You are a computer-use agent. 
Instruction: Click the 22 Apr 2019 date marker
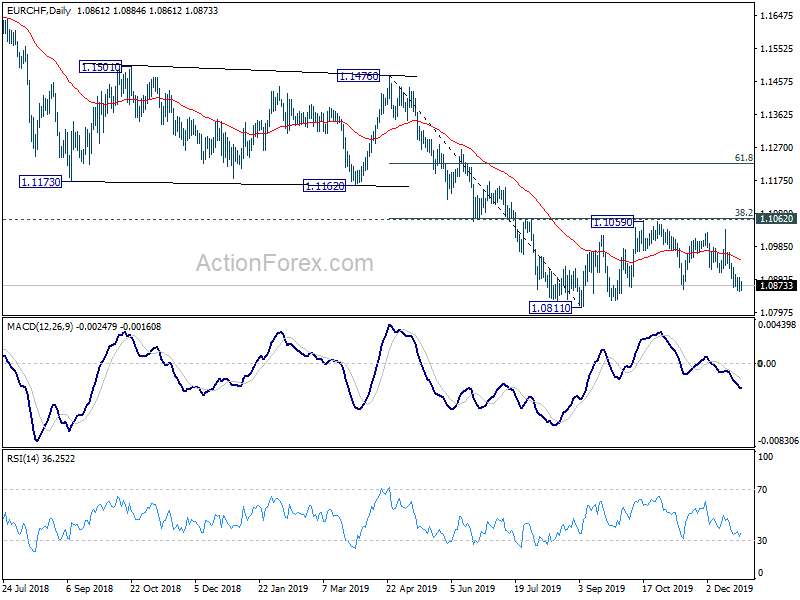[x=411, y=588]
